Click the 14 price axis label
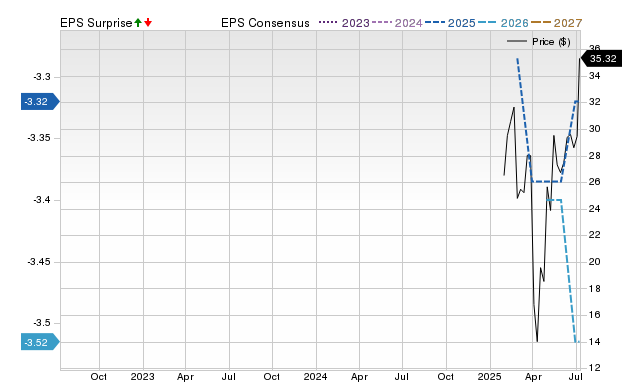The image size is (640, 382). [594, 342]
